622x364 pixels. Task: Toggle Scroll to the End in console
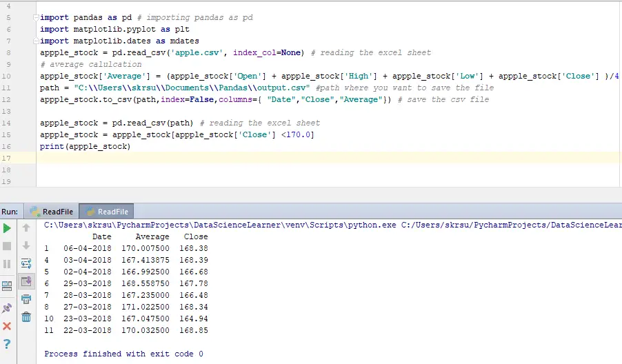tap(26, 281)
